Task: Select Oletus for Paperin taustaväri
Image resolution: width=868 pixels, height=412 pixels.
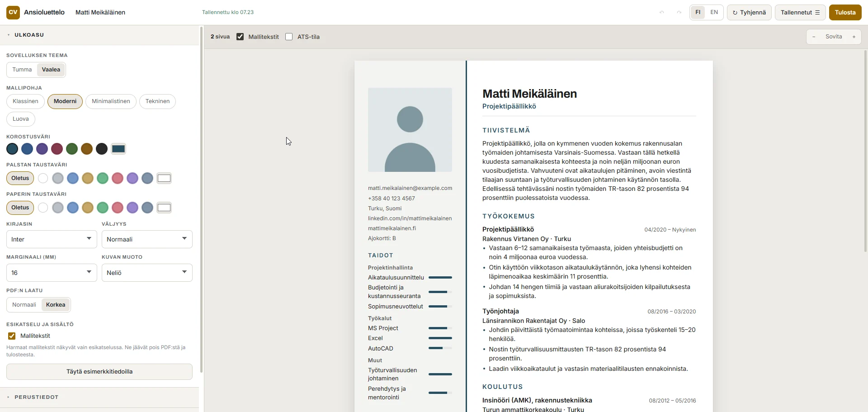Action: tap(20, 208)
